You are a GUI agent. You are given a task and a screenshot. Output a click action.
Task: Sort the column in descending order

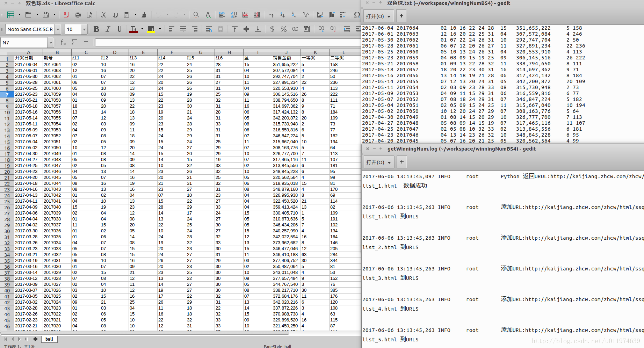[x=294, y=15]
